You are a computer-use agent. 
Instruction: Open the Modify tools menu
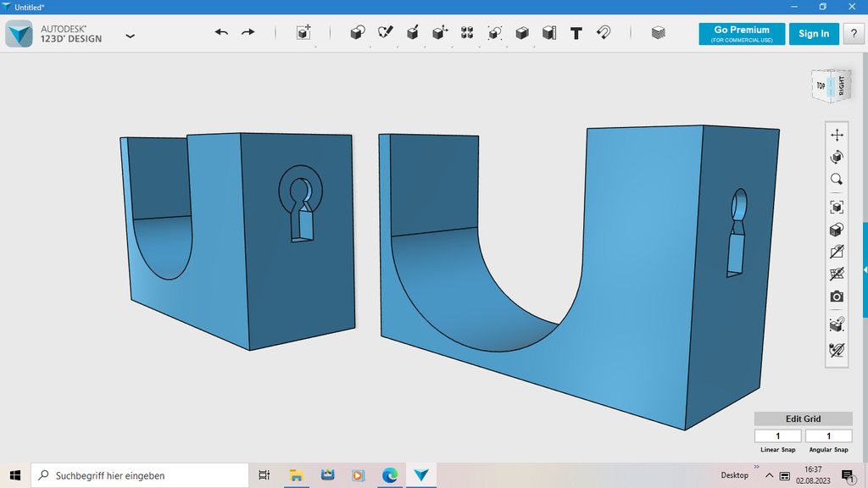pos(440,33)
